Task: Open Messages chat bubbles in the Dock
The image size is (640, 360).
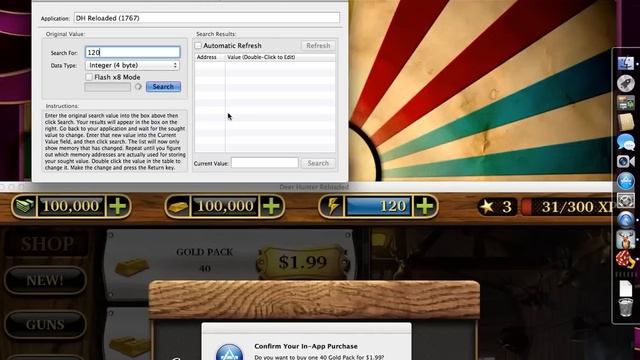Action: [x=626, y=142]
